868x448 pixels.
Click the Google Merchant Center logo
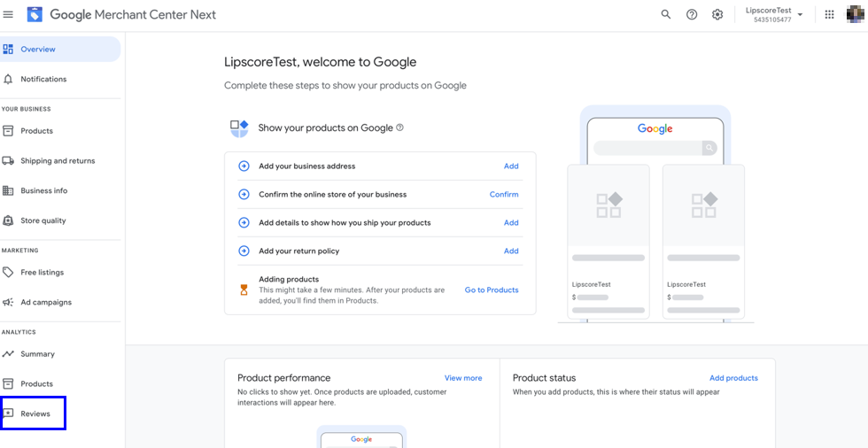(35, 14)
